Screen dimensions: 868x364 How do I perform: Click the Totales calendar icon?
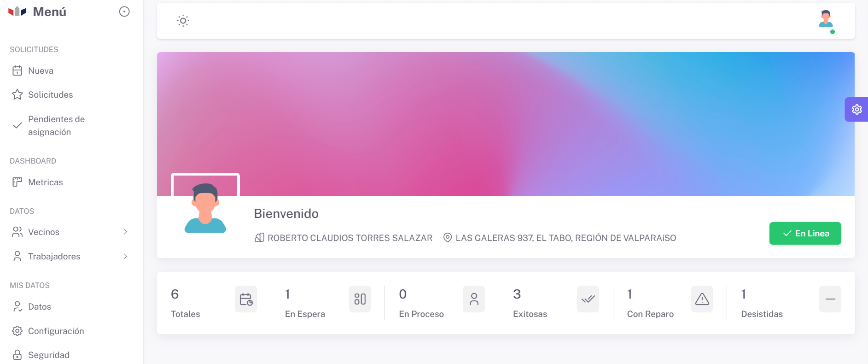pos(246,299)
